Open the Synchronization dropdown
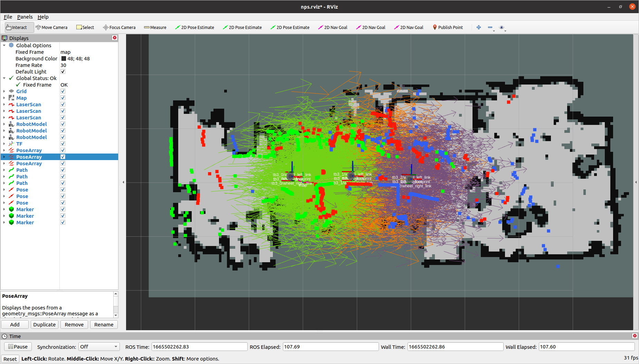 click(x=99, y=347)
